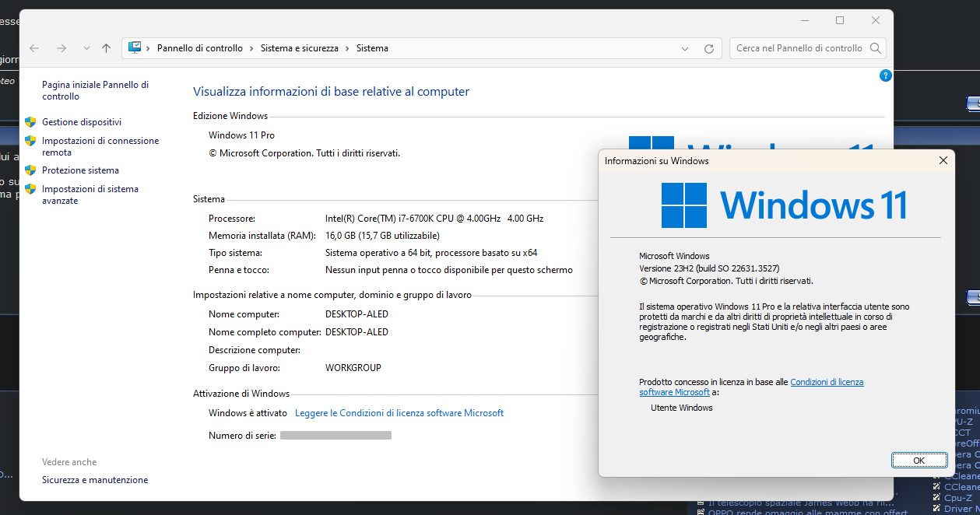Select the Windows 11 Pro edition text
Viewport: 980px width, 515px height.
click(x=241, y=135)
